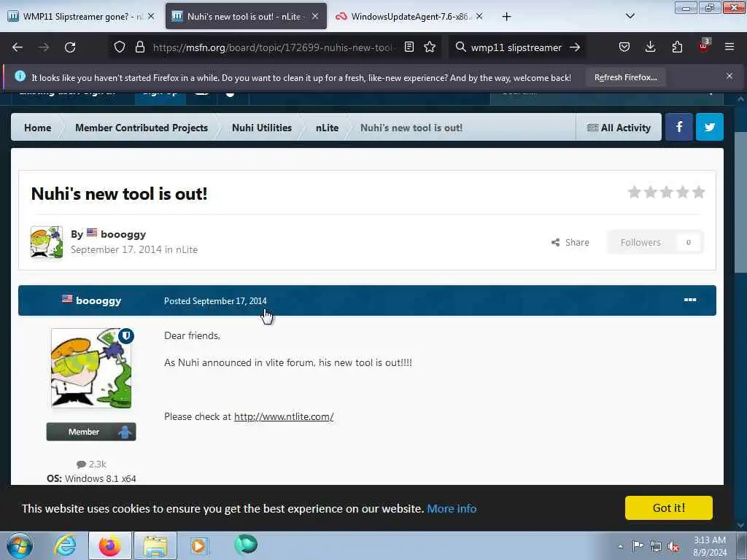Toggle reader view icon in address bar

click(409, 47)
